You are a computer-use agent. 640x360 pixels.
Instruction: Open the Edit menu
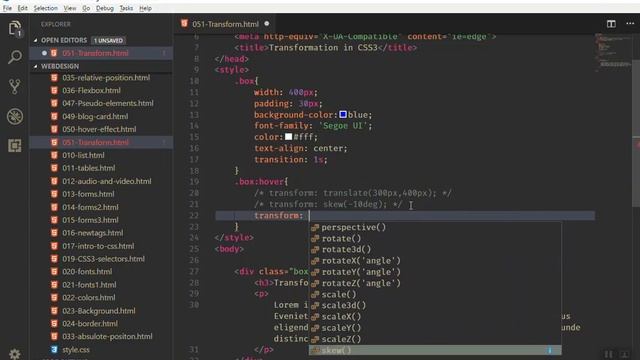[22, 8]
